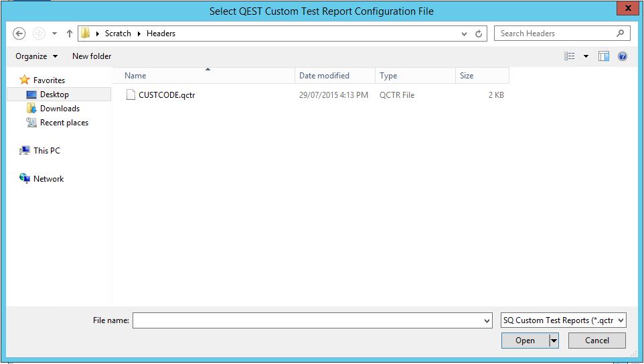The height and width of the screenshot is (364, 644).
Task: Open the file type filter dropdown
Action: pos(620,320)
